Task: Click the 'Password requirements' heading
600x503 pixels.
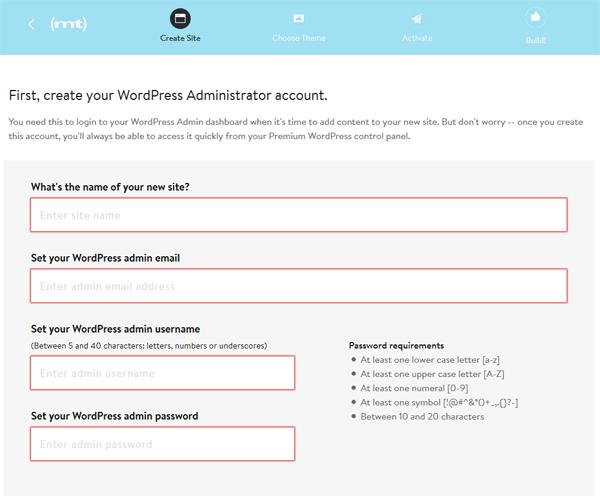Action: pos(396,346)
